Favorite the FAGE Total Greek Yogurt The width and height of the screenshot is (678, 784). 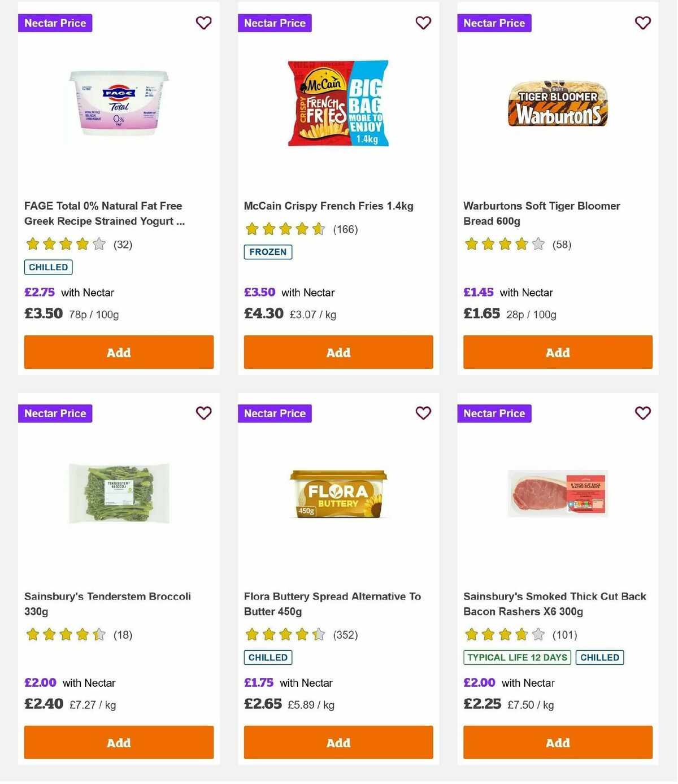pos(204,23)
